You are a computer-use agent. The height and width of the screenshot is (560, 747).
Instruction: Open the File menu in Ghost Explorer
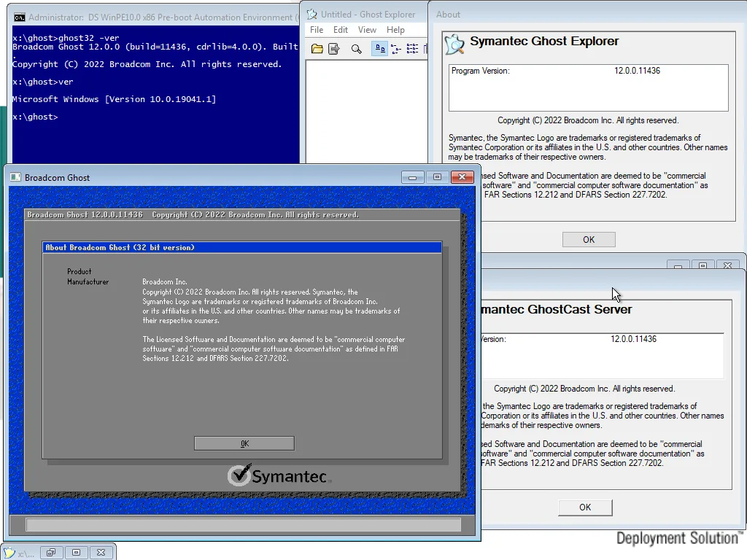click(x=316, y=30)
